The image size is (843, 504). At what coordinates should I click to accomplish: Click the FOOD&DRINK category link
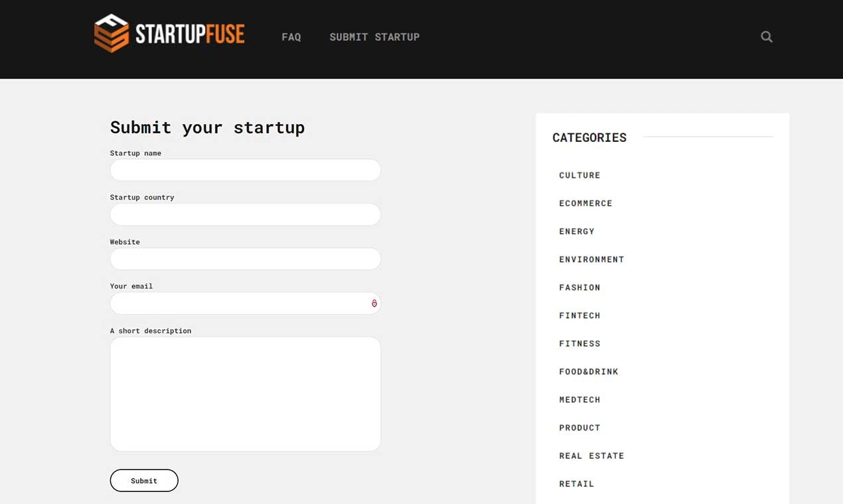click(589, 371)
